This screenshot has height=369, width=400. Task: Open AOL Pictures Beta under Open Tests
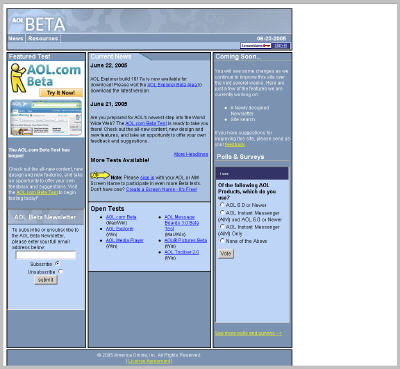(186, 240)
